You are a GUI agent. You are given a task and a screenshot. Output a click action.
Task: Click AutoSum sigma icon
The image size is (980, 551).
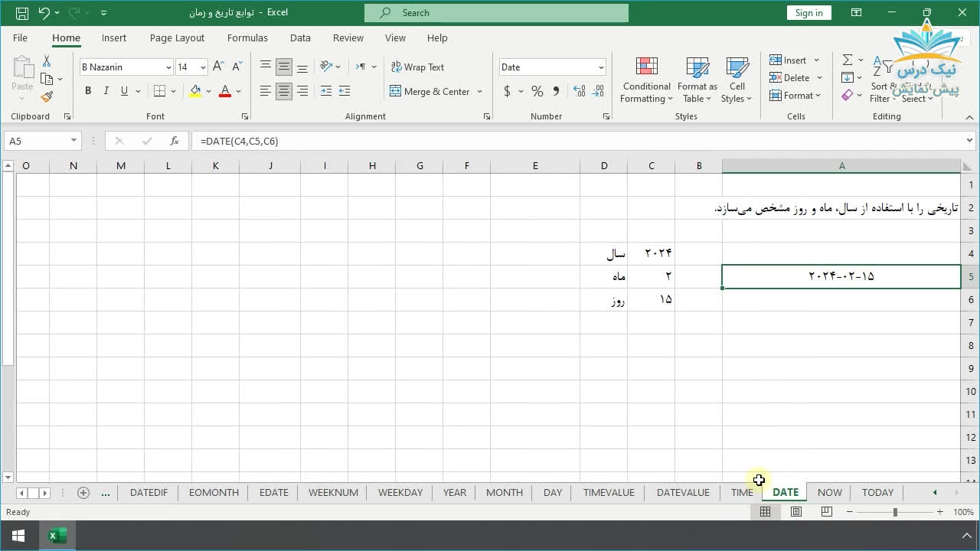click(x=848, y=60)
